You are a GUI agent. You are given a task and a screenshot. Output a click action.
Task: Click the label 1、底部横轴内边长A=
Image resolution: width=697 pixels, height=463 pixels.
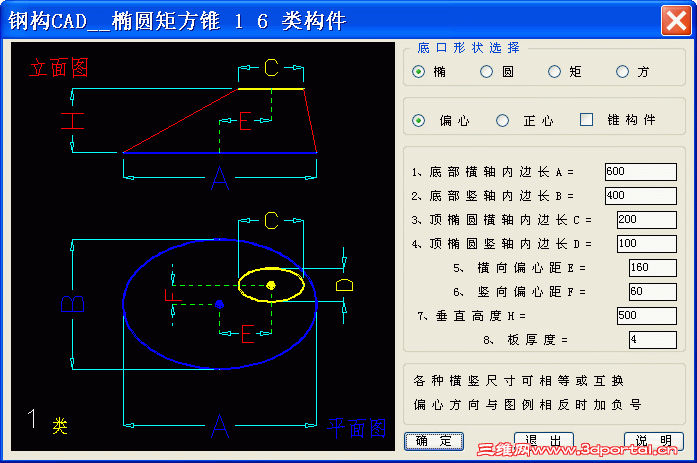493,172
